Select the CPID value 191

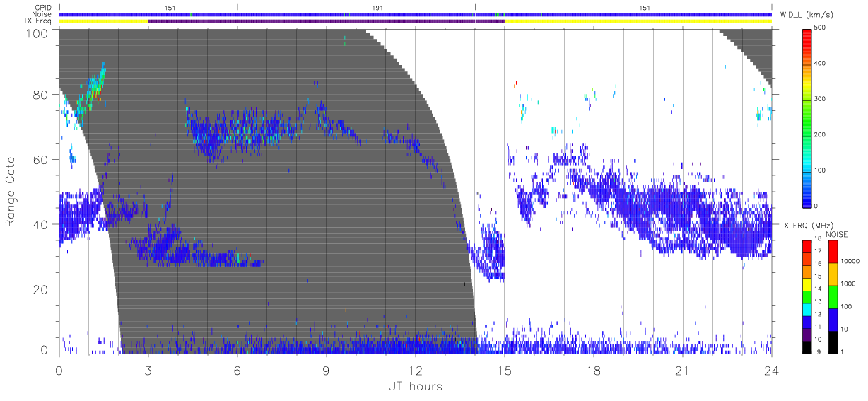pyautogui.click(x=377, y=8)
